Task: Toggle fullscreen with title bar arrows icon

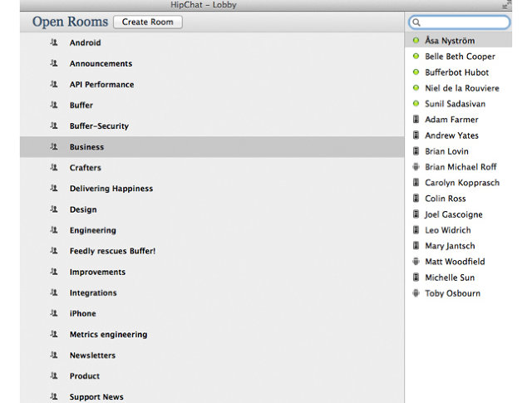Action: [506, 5]
